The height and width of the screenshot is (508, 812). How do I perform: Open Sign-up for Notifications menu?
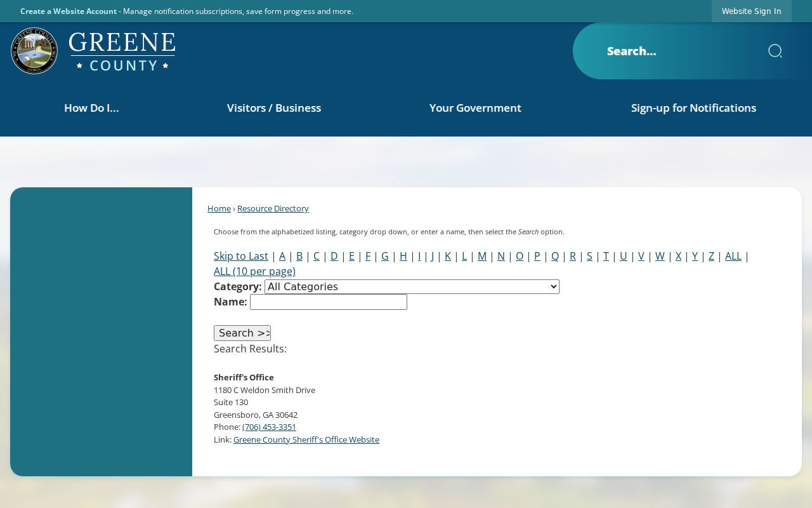click(693, 108)
